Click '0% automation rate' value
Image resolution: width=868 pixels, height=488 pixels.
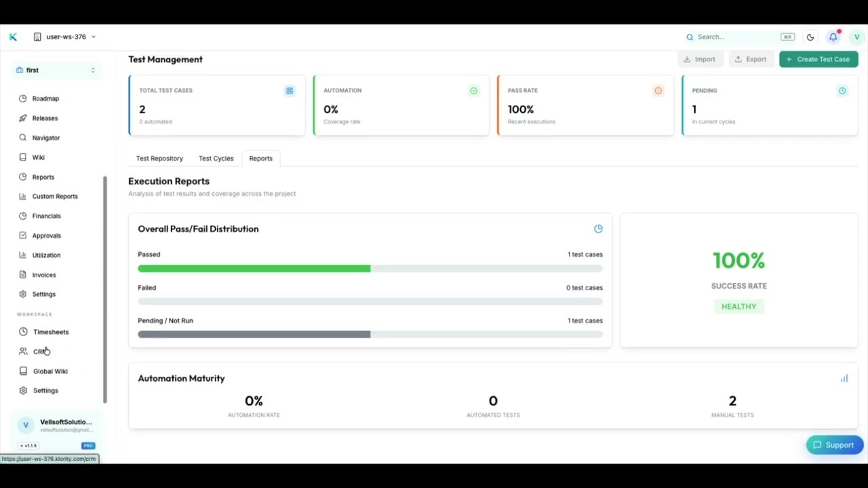point(254,401)
